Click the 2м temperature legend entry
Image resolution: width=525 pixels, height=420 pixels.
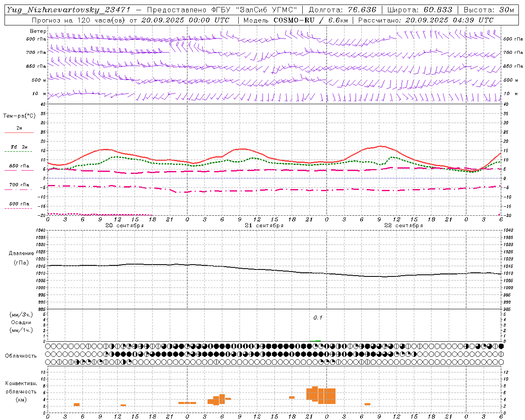[19, 128]
